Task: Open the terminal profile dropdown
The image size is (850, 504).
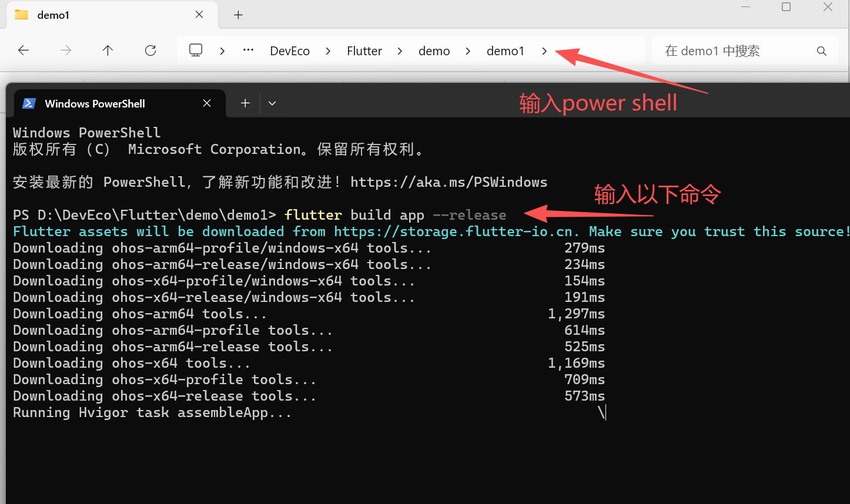Action: tap(272, 103)
